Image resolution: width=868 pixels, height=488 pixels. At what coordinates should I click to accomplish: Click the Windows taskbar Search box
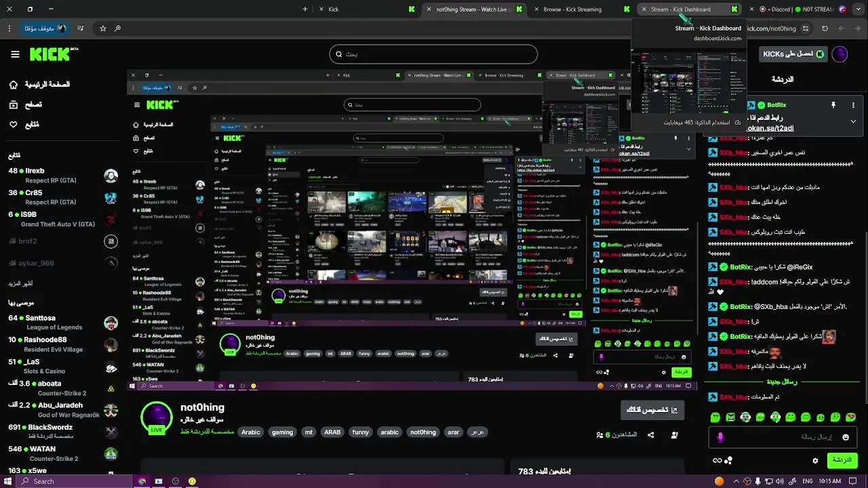(x=73, y=481)
